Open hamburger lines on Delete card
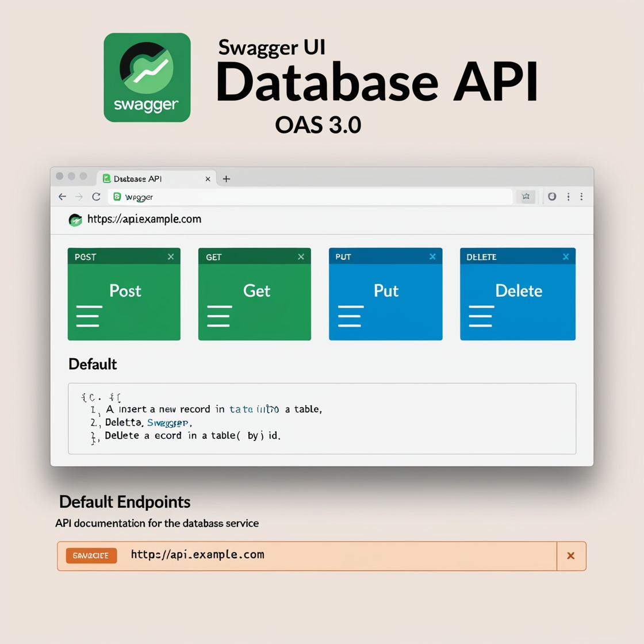 (481, 316)
